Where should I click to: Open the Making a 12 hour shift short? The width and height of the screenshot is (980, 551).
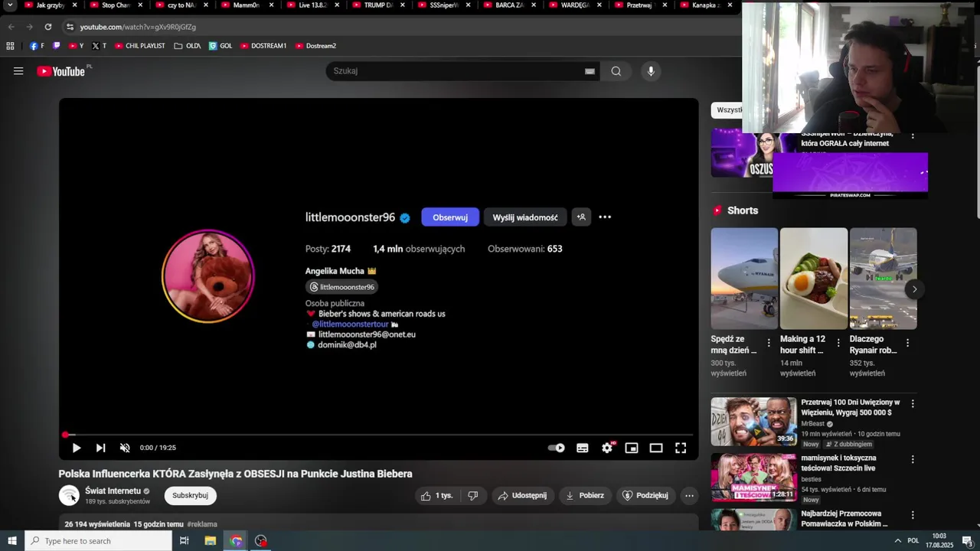pos(814,279)
